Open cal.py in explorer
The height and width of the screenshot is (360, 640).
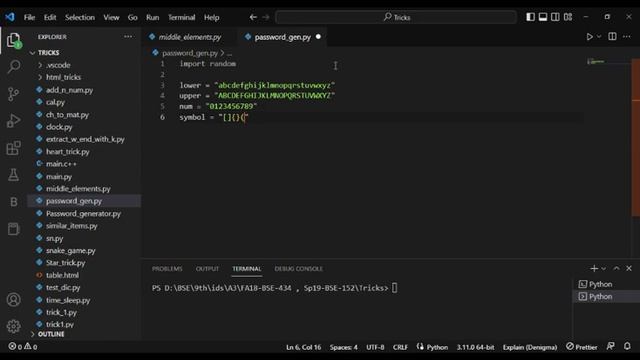(55, 102)
